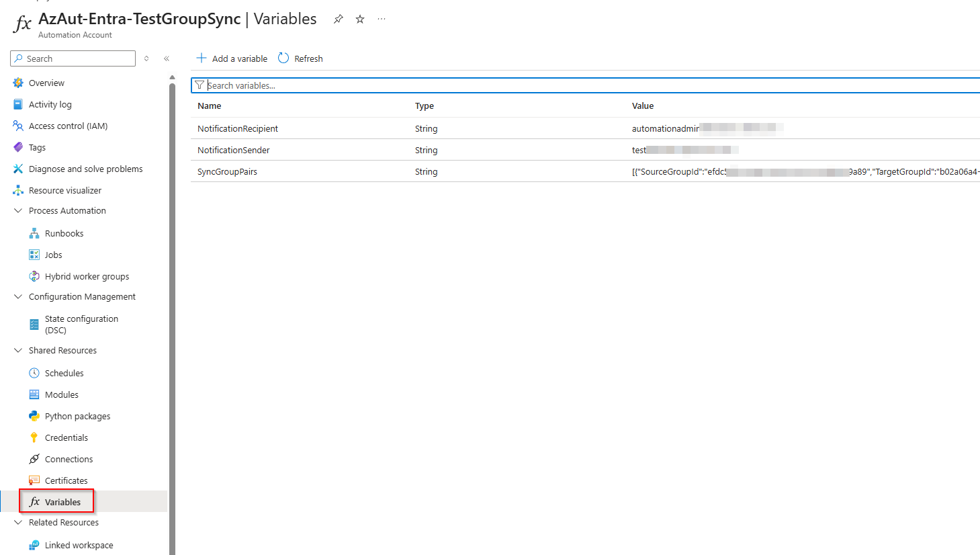
Task: Open the NotificationSender variable
Action: [234, 150]
